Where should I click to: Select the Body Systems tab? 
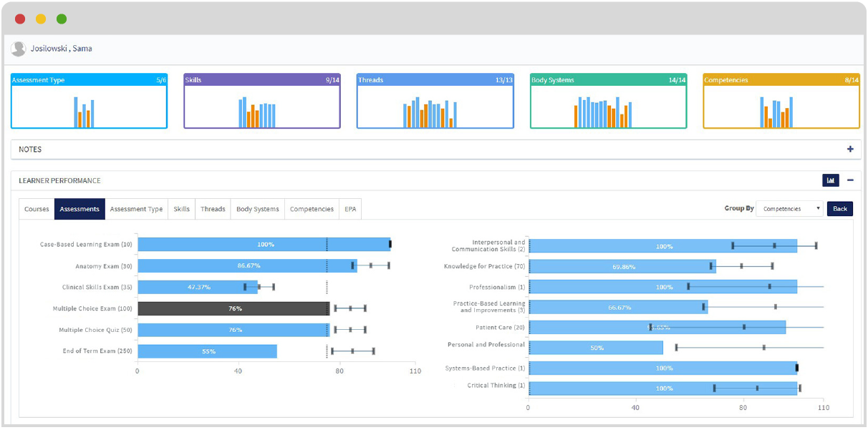click(258, 209)
